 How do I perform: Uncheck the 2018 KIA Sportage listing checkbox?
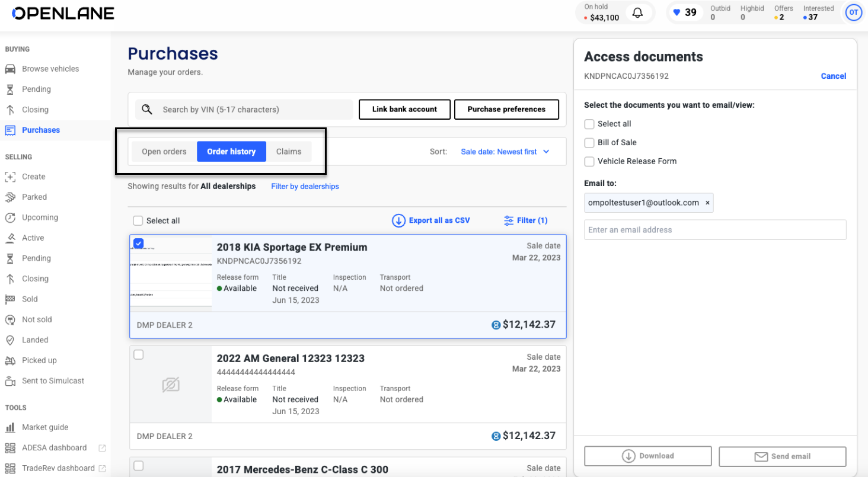(x=138, y=243)
